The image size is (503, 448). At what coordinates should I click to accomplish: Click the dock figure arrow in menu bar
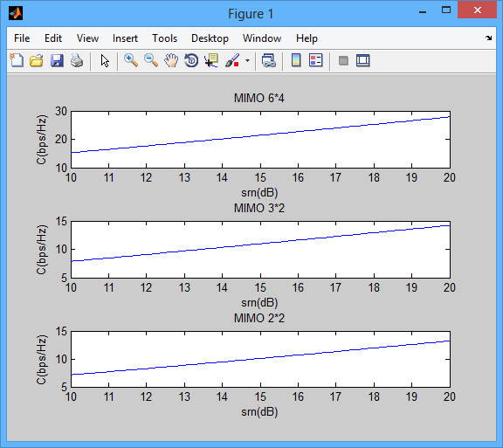pyautogui.click(x=488, y=38)
